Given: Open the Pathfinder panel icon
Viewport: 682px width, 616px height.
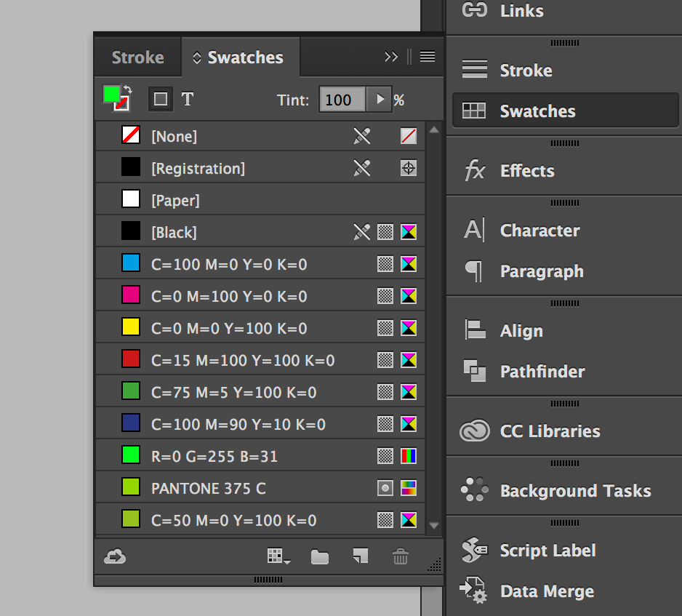Looking at the screenshot, I should pyautogui.click(x=474, y=372).
